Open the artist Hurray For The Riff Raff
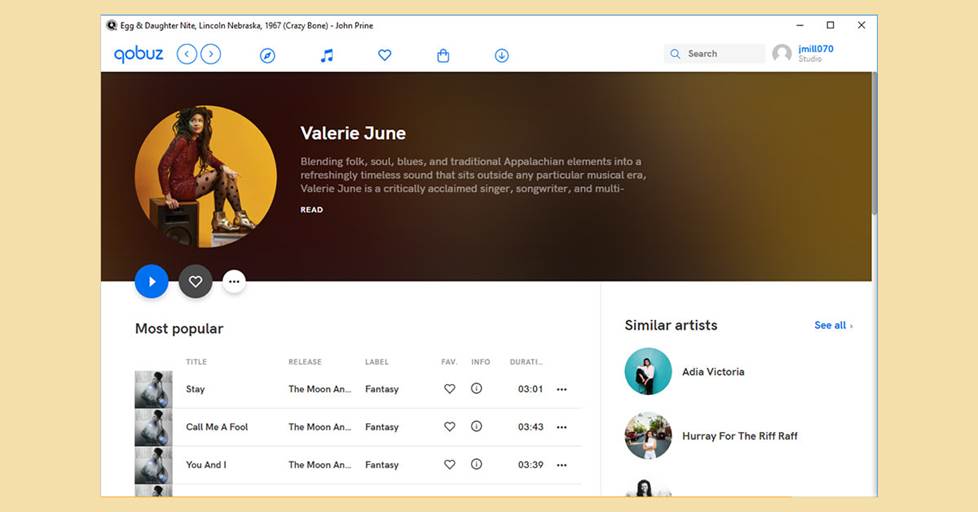Viewport: 978px width, 512px height. (x=740, y=436)
